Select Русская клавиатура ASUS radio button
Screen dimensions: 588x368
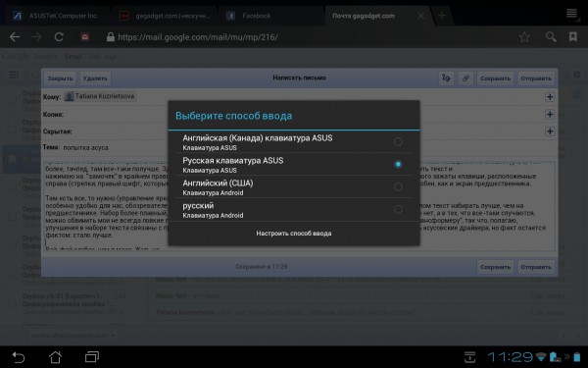pos(398,164)
